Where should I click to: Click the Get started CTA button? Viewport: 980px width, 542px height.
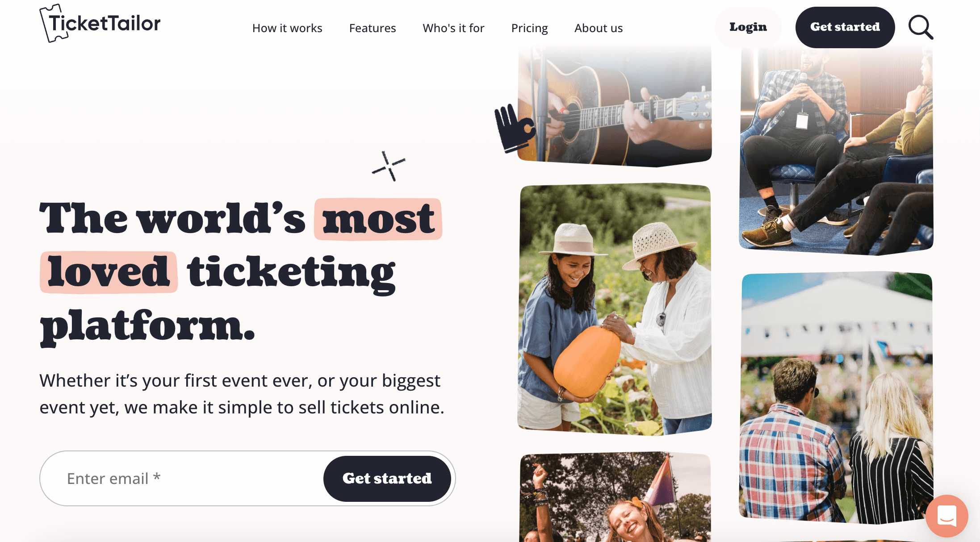pyautogui.click(x=387, y=478)
